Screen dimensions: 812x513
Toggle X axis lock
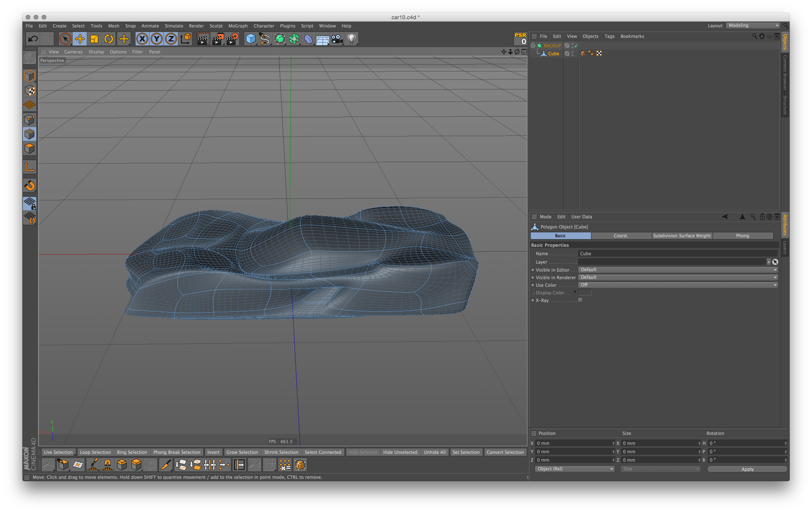pos(142,39)
